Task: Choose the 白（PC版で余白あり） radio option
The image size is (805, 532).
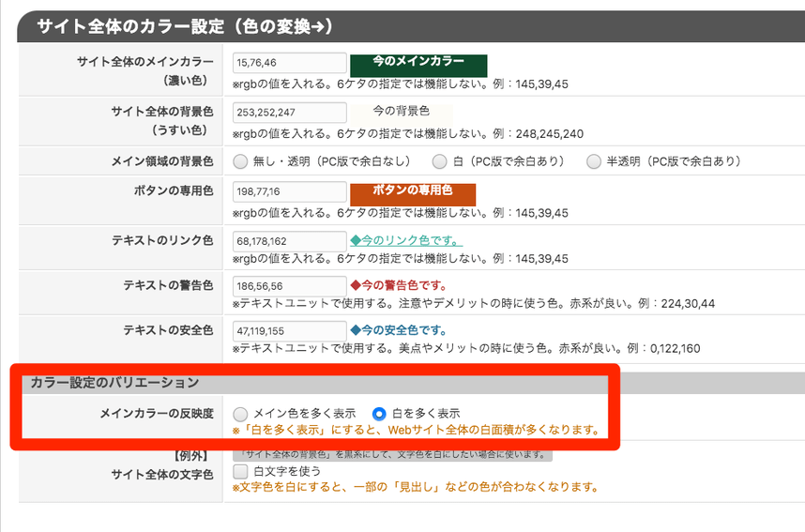Action: click(440, 161)
